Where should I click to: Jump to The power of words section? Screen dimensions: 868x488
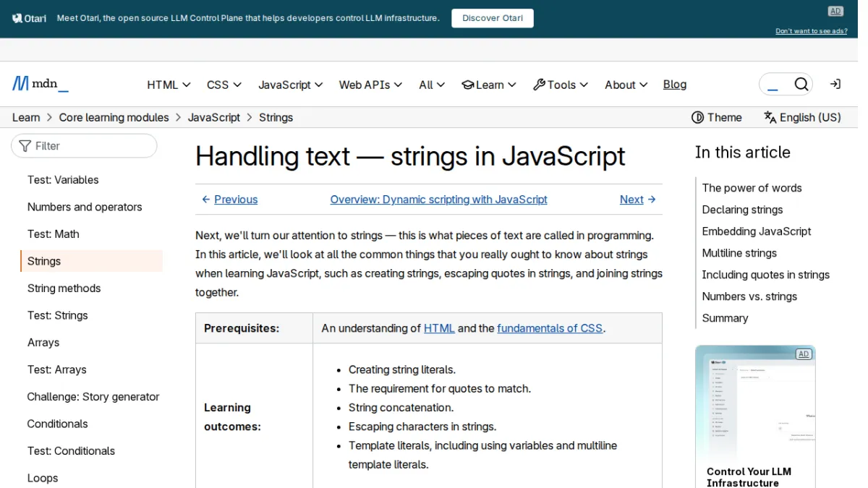pyautogui.click(x=752, y=188)
